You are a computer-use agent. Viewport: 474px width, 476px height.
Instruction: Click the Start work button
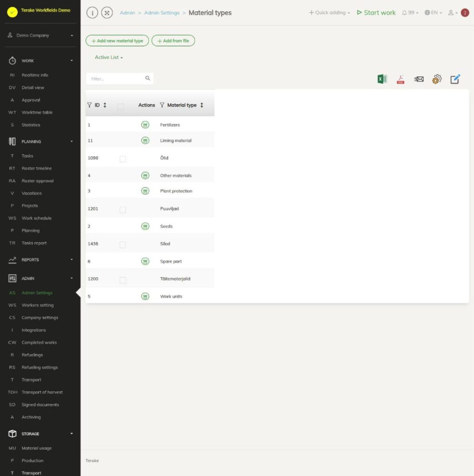coord(376,13)
